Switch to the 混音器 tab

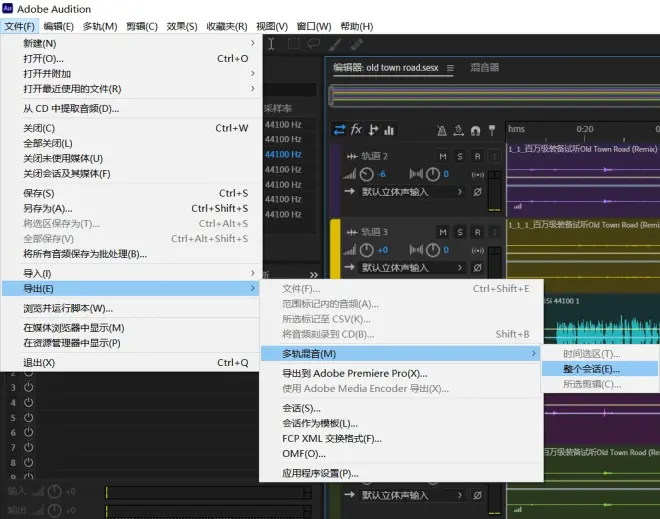pos(484,67)
